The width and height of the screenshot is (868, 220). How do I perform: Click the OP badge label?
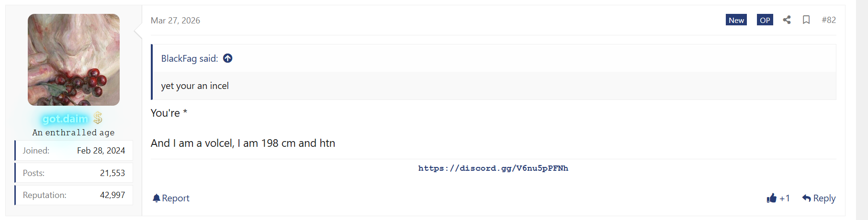point(765,20)
